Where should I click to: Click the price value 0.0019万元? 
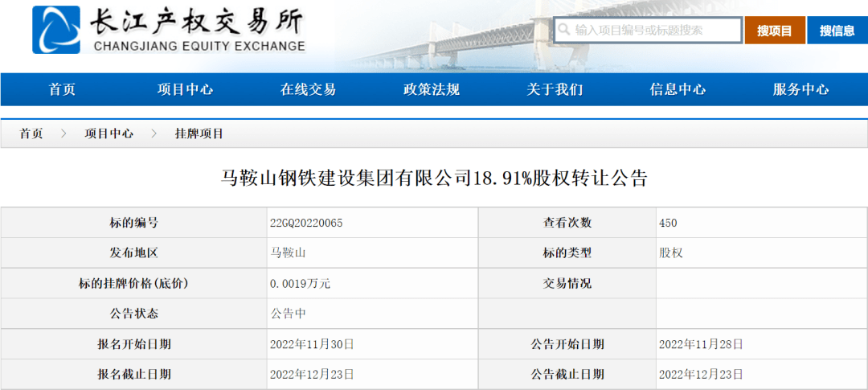click(300, 284)
